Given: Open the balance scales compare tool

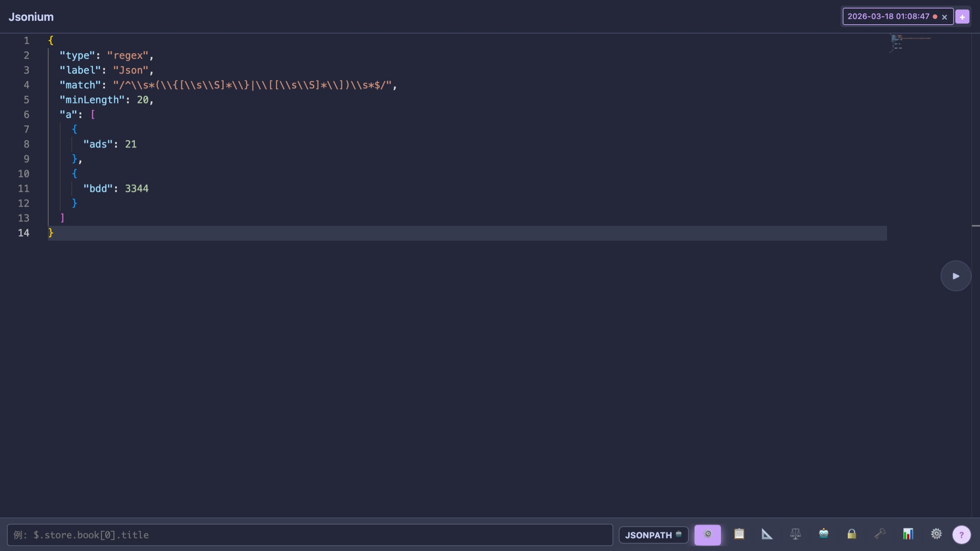Looking at the screenshot, I should tap(795, 534).
